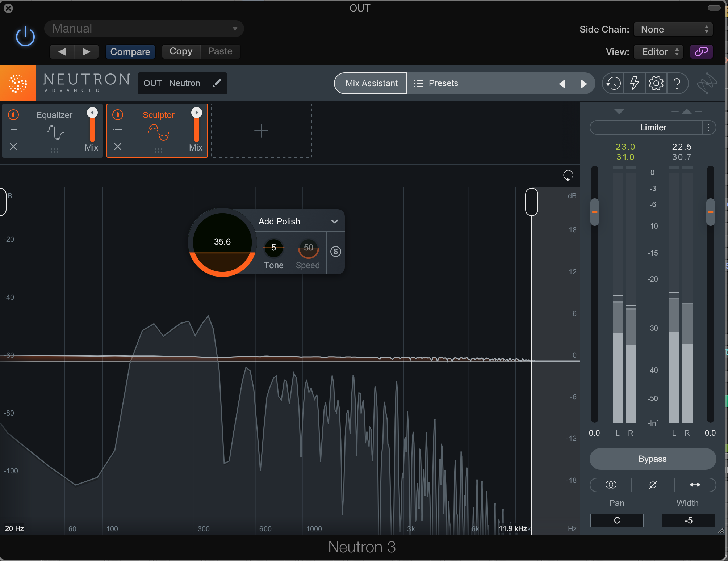Edit the OUT - Neutron name with pencil icon
This screenshot has height=561, width=728.
(x=217, y=83)
